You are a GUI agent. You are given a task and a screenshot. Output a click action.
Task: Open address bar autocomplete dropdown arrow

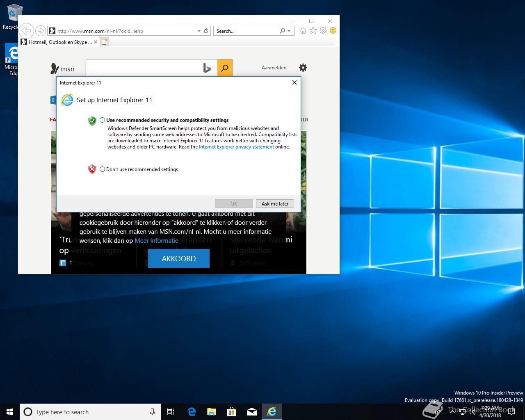(199, 31)
